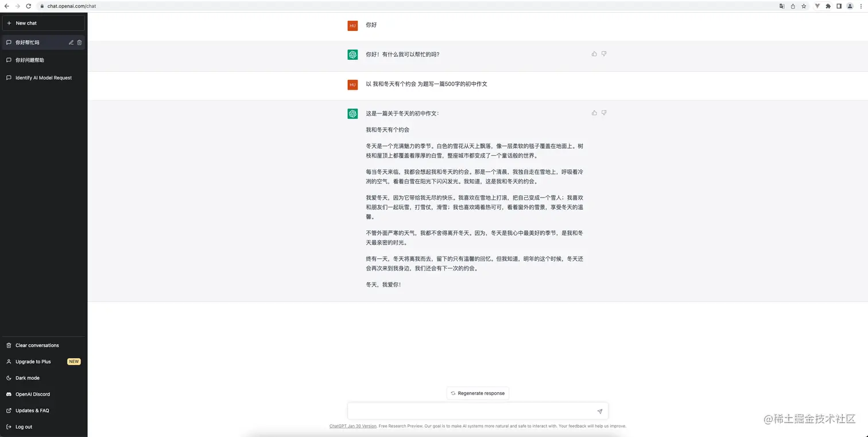This screenshot has height=437, width=868.
Task: Click the ChatGPT logo beside essay response
Action: [x=352, y=114]
